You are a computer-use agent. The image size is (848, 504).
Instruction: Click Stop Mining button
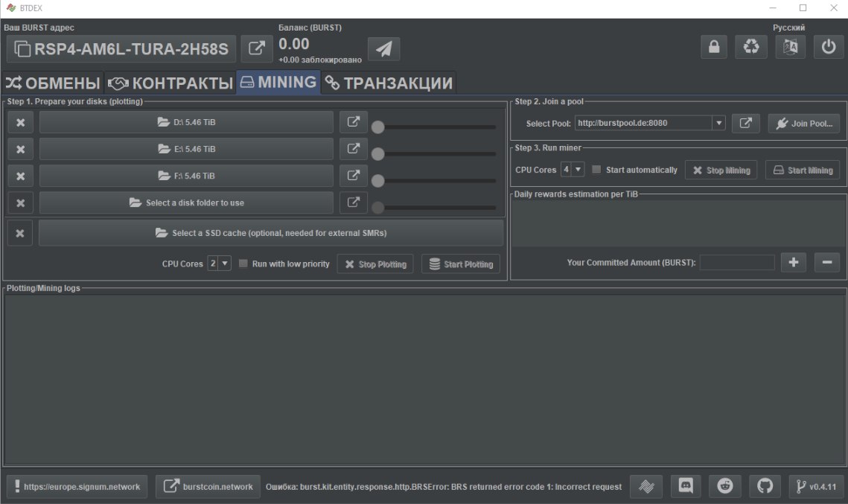(x=721, y=170)
